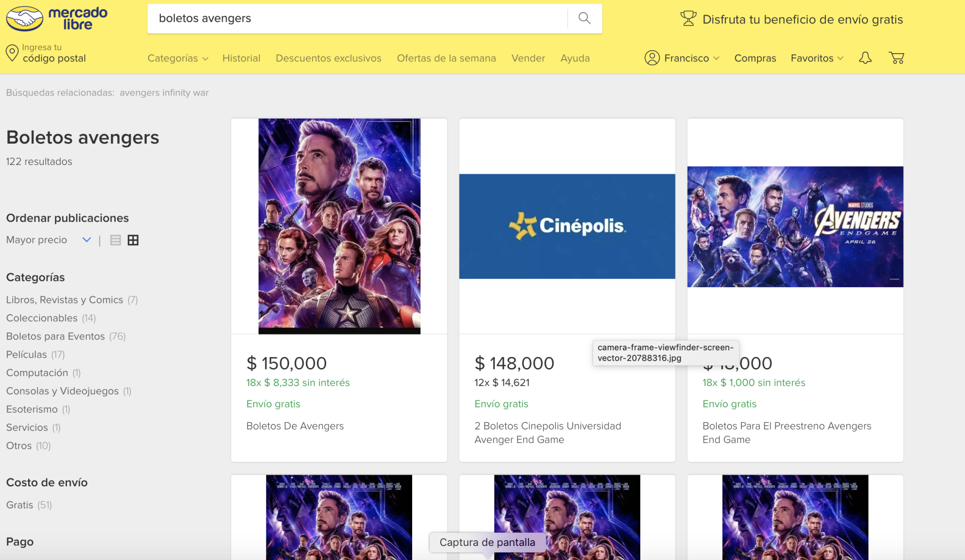Open the shopping cart icon
The height and width of the screenshot is (560, 965).
[x=896, y=58]
